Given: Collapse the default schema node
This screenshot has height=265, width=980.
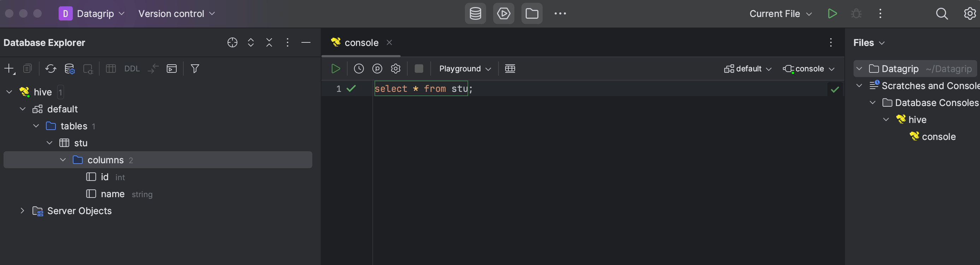Looking at the screenshot, I should [23, 109].
